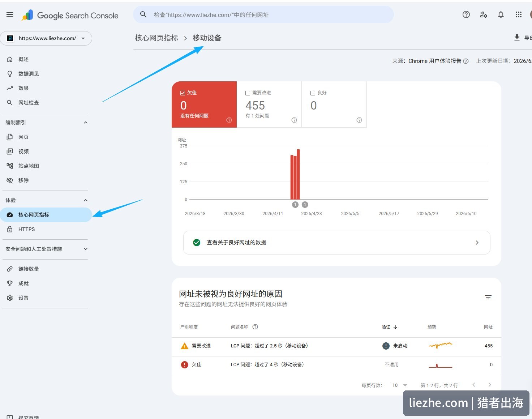Click the red trend sparkline for 欠佳 row
This screenshot has width=532, height=419.
point(440,365)
